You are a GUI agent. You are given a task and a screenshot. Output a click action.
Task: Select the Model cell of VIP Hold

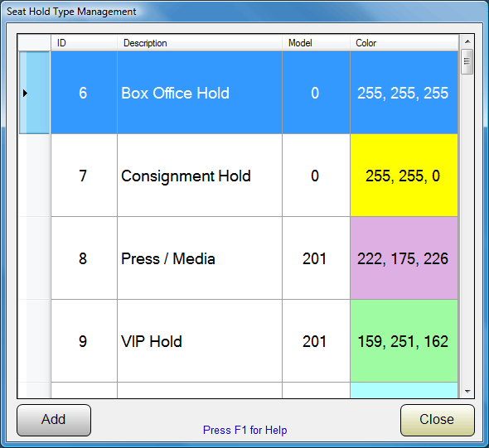[316, 341]
